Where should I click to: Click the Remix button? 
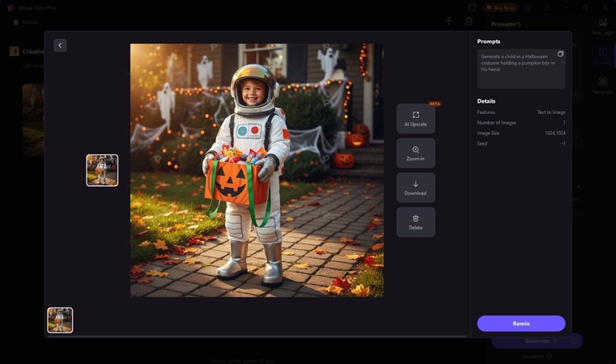click(x=520, y=324)
